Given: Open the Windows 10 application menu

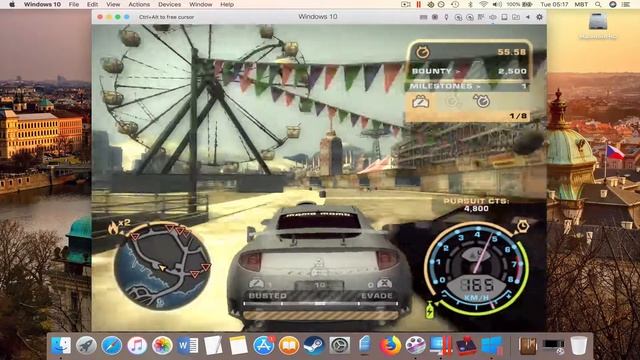Looking at the screenshot, I should (x=42, y=4).
